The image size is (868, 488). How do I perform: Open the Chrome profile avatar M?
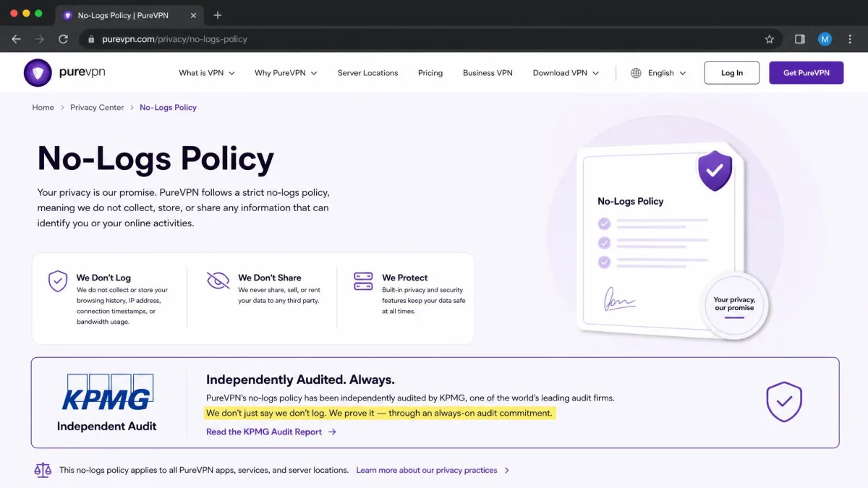825,39
